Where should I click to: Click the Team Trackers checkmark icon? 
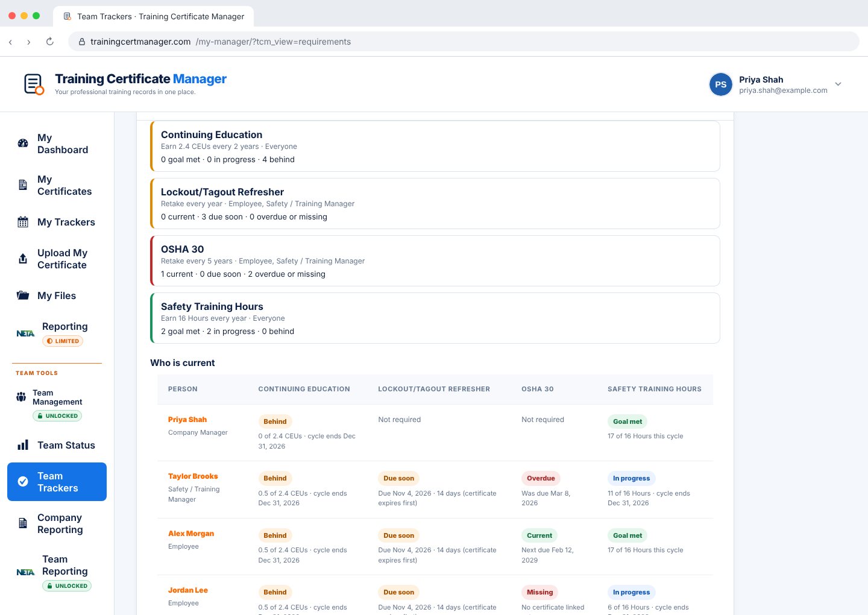(x=23, y=481)
